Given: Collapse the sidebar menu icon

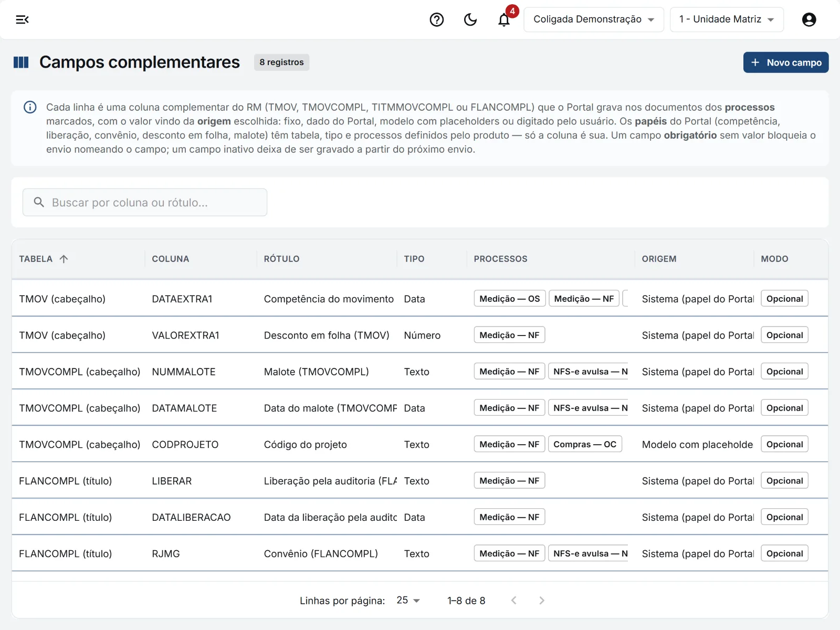Looking at the screenshot, I should tap(22, 19).
